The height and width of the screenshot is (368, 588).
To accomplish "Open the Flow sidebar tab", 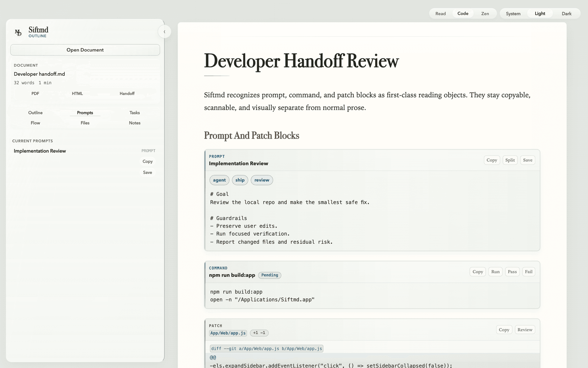I will pyautogui.click(x=36, y=123).
